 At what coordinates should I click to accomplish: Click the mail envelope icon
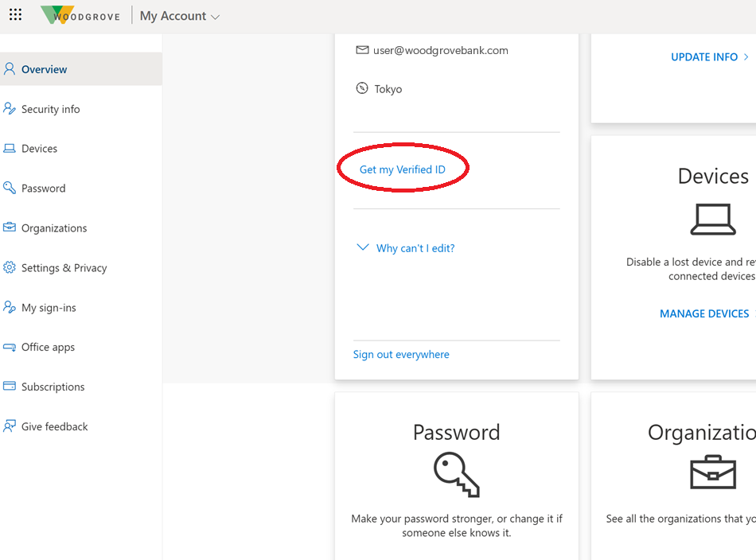point(362,49)
